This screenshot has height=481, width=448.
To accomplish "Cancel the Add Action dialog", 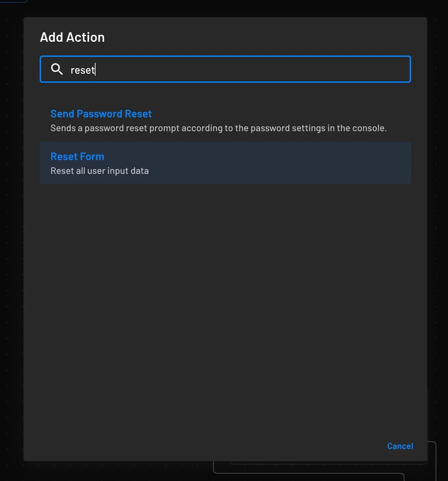I will (x=400, y=446).
